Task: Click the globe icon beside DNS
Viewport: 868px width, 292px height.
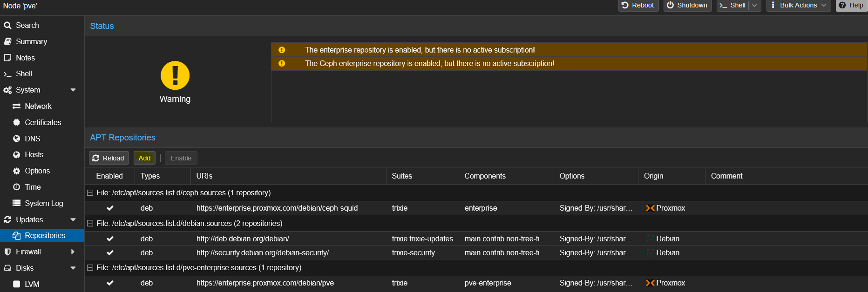Action: [x=16, y=139]
